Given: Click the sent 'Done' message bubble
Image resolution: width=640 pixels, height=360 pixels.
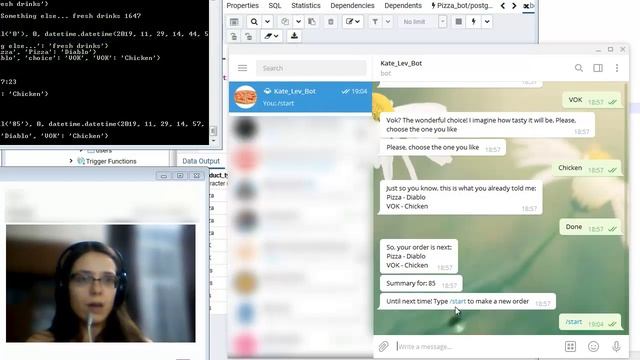Looking at the screenshot, I should (590, 227).
